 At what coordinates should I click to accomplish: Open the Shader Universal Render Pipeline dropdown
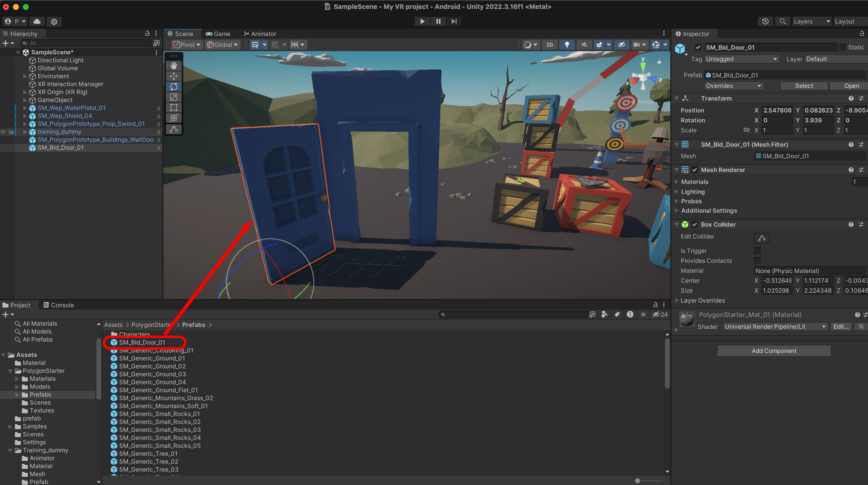point(775,326)
